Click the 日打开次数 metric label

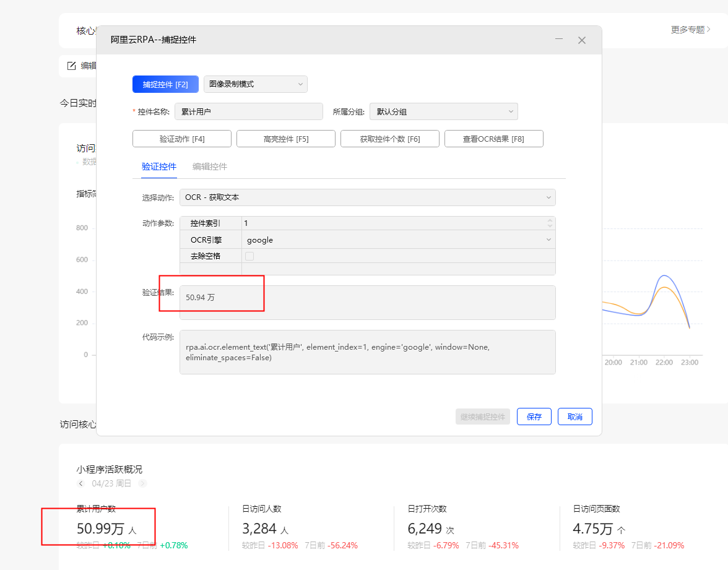427,509
